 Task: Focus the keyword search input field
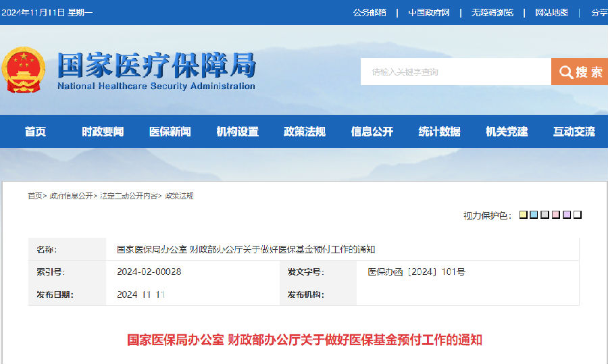point(455,72)
